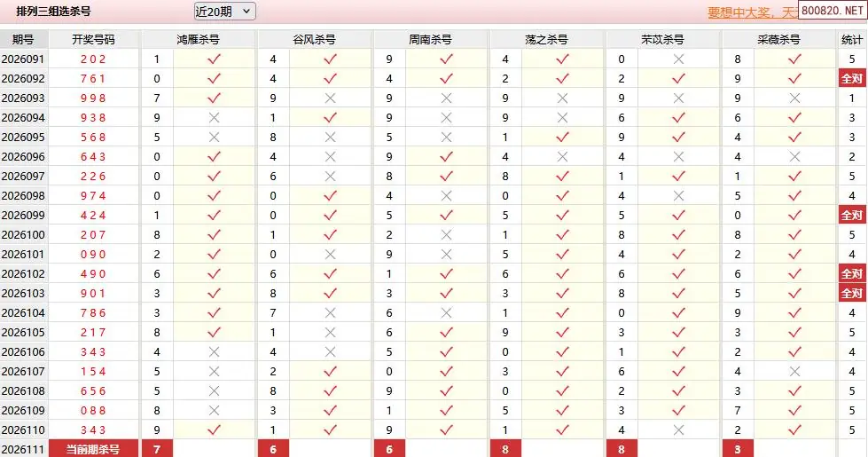
Task: Select the 周南杀号 cross mark for period 2026098
Action: click(446, 195)
